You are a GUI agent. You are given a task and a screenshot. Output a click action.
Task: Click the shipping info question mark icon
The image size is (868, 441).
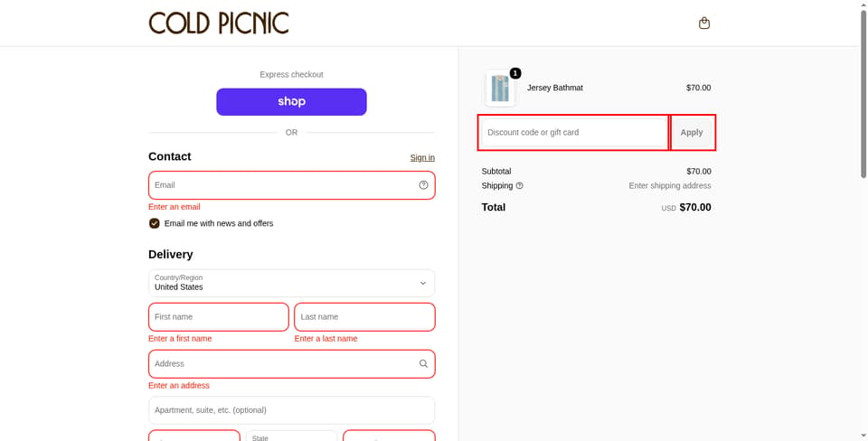click(x=519, y=186)
